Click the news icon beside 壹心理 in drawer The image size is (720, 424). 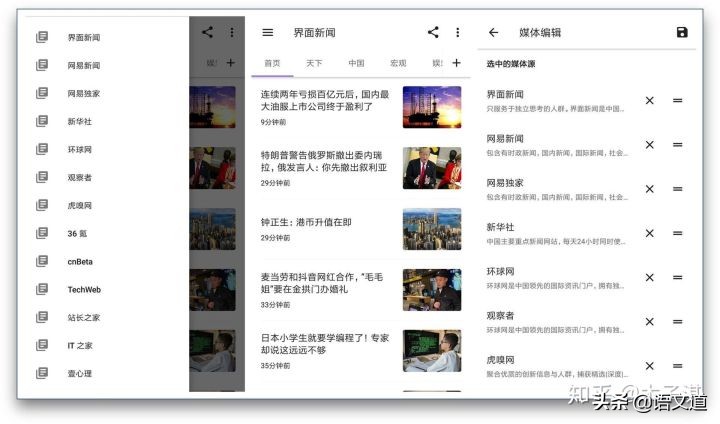pos(42,373)
